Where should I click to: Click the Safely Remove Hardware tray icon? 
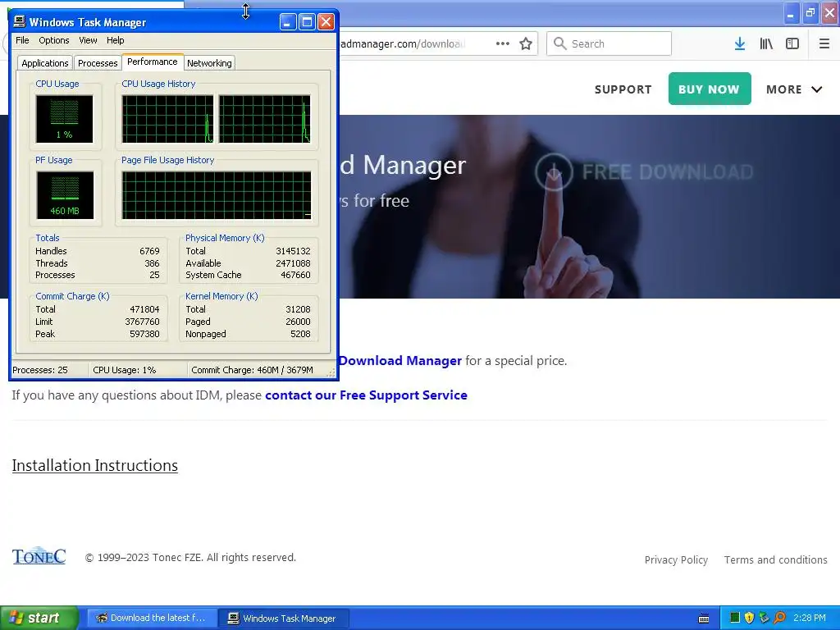764,618
